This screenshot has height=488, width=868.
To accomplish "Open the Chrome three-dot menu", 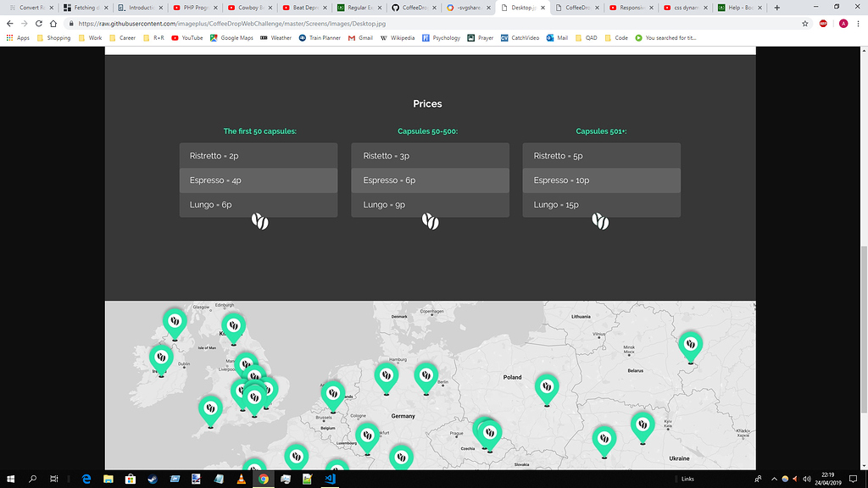I will click(859, 24).
